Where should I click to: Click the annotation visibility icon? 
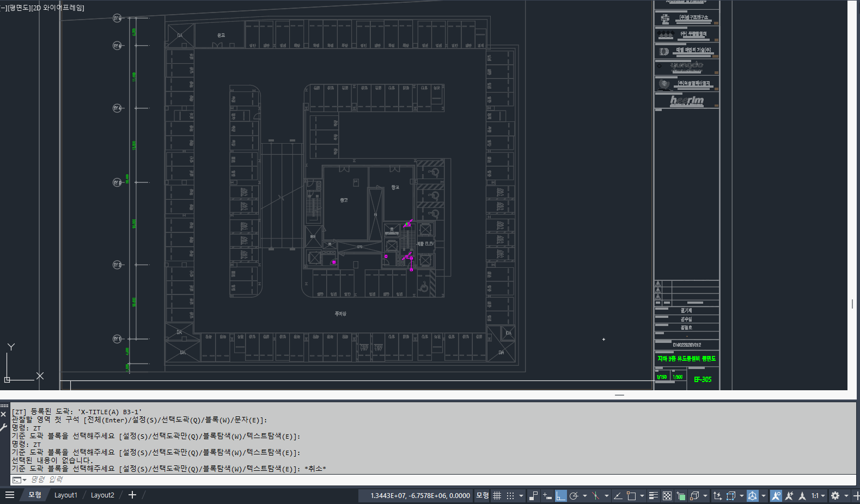coord(776,496)
